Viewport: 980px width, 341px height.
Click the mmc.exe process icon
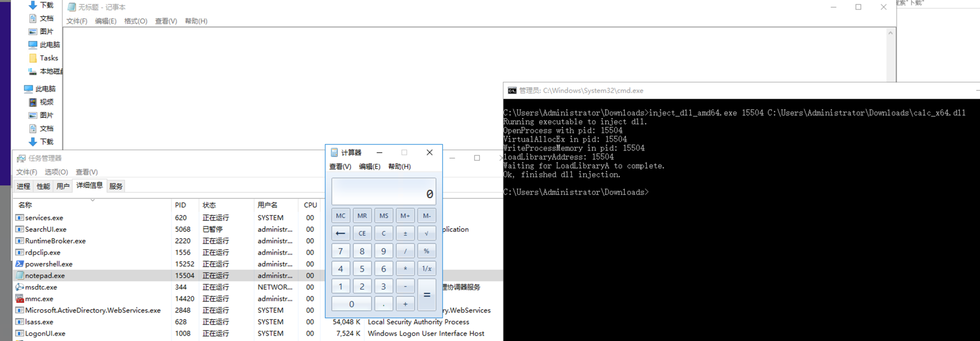coord(20,299)
